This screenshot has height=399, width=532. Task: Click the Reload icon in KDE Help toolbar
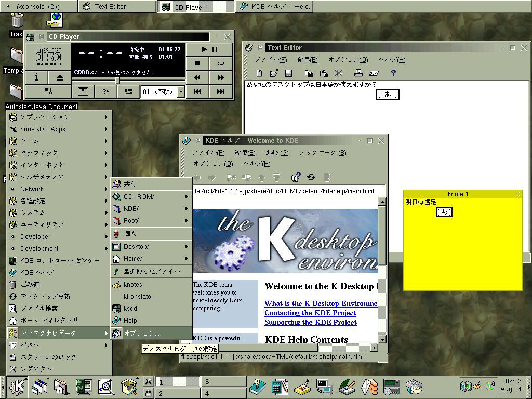311,178
